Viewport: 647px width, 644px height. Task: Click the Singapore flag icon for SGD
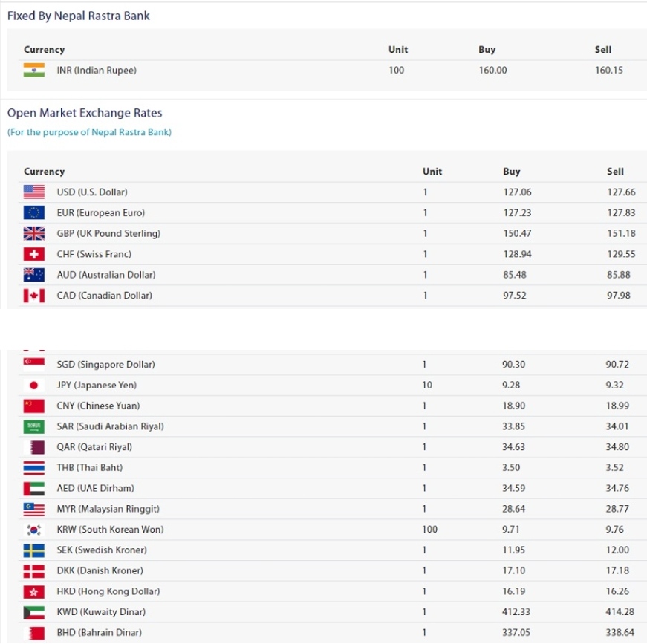34,365
